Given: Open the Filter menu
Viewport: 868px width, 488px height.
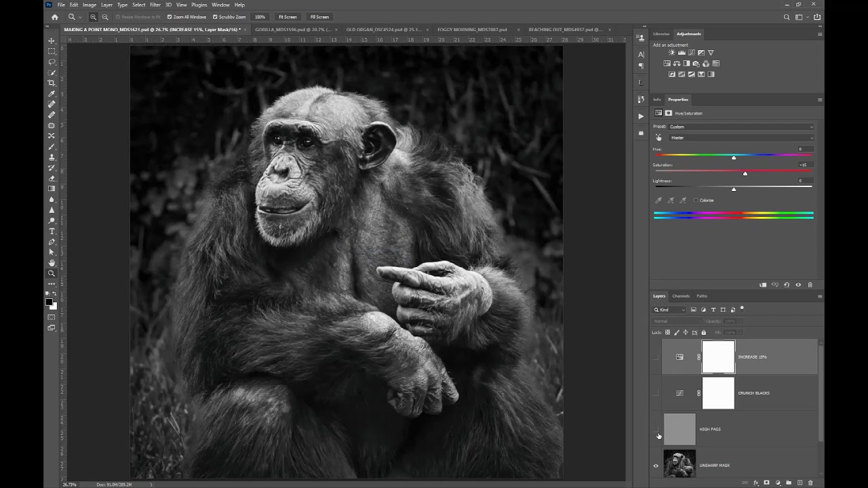Looking at the screenshot, I should click(x=155, y=5).
